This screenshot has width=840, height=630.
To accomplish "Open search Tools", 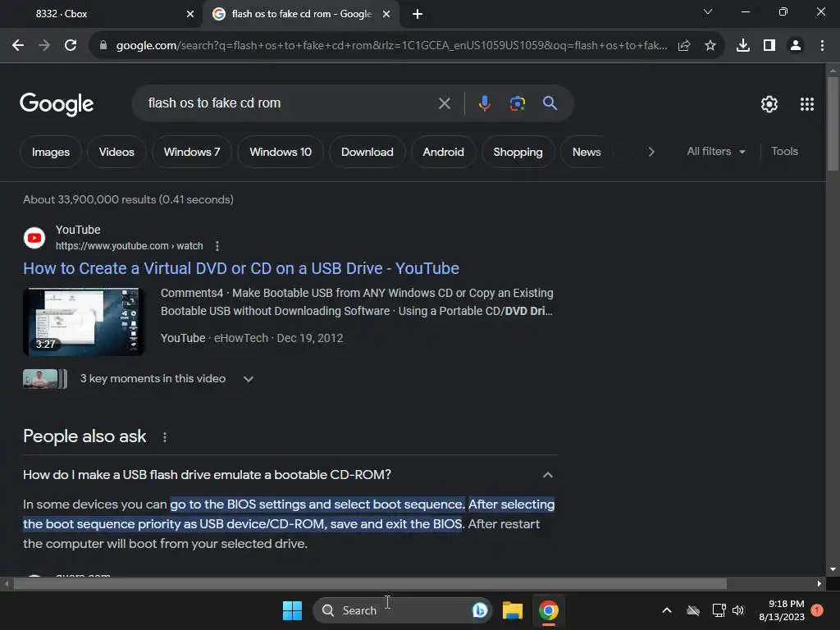I will (784, 152).
